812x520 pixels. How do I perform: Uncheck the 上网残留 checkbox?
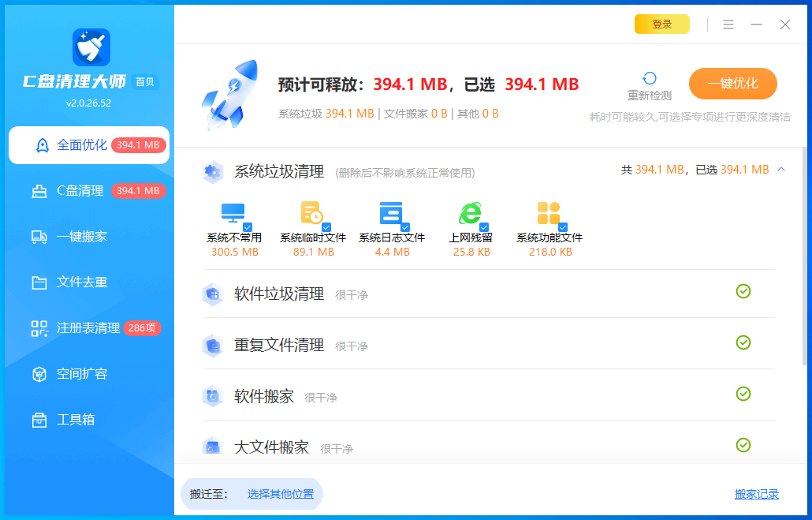(x=484, y=227)
